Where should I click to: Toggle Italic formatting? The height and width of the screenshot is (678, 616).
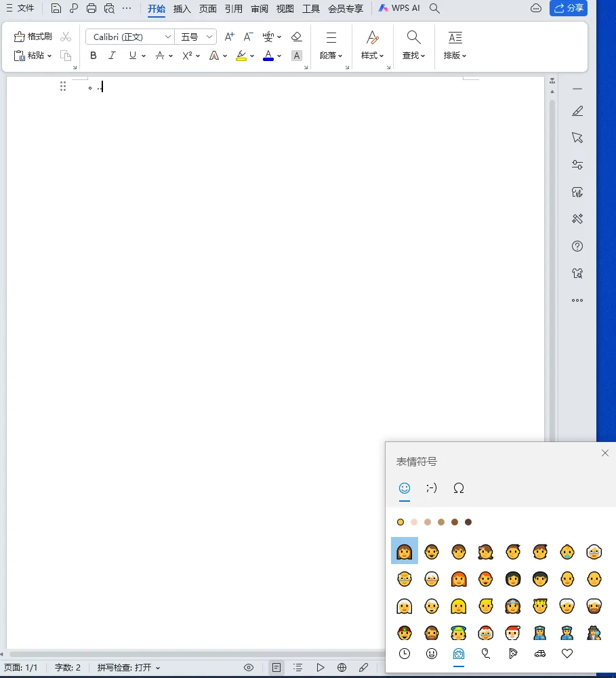pos(112,56)
